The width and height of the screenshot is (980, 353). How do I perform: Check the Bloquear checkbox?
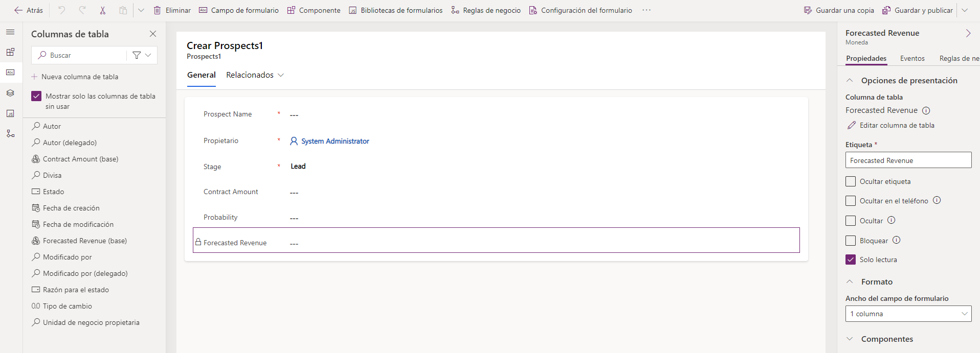coord(850,241)
